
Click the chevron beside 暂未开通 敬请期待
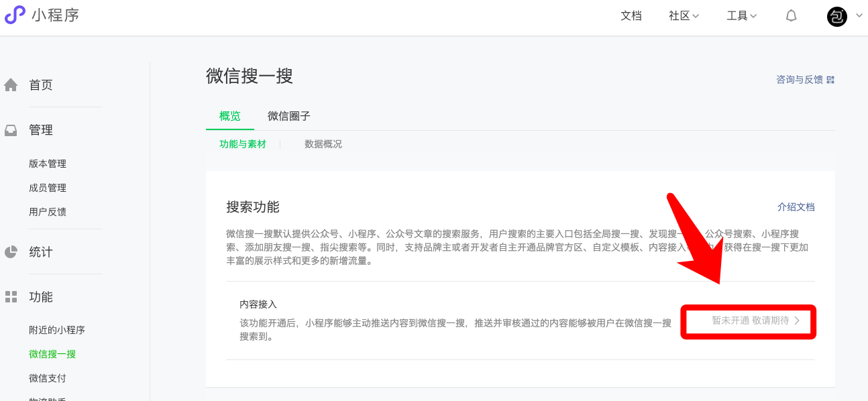(x=797, y=321)
